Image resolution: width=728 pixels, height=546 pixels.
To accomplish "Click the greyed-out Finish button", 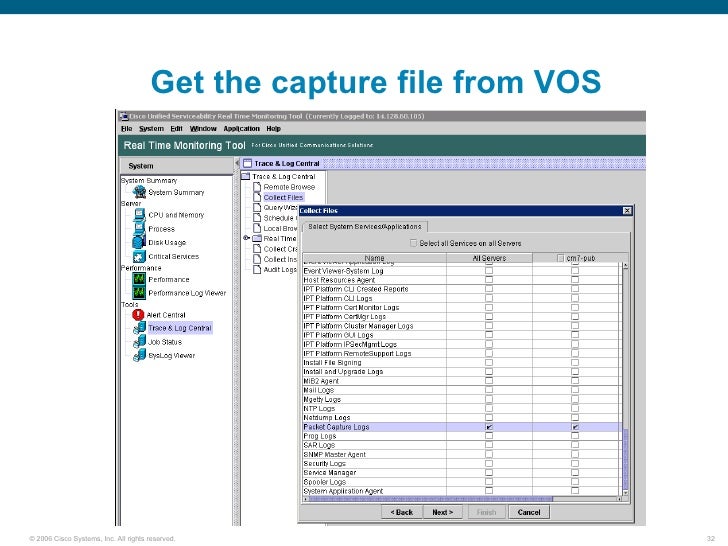I will pos(486,512).
